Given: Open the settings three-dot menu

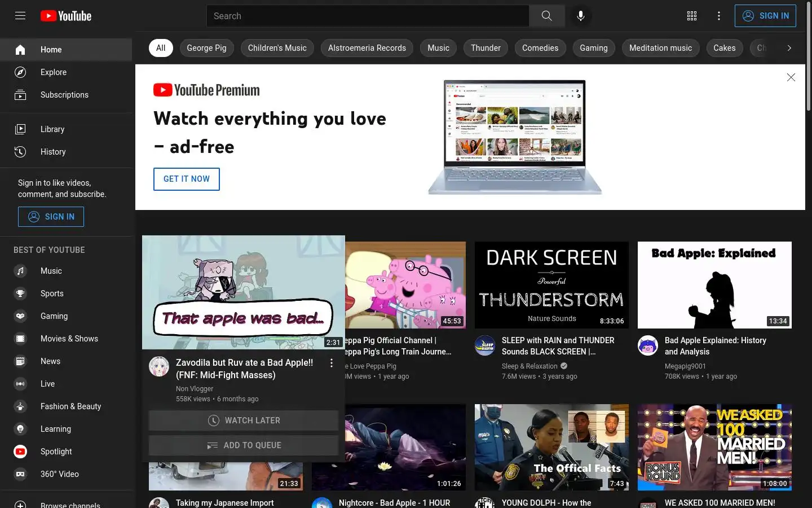Looking at the screenshot, I should click(719, 16).
